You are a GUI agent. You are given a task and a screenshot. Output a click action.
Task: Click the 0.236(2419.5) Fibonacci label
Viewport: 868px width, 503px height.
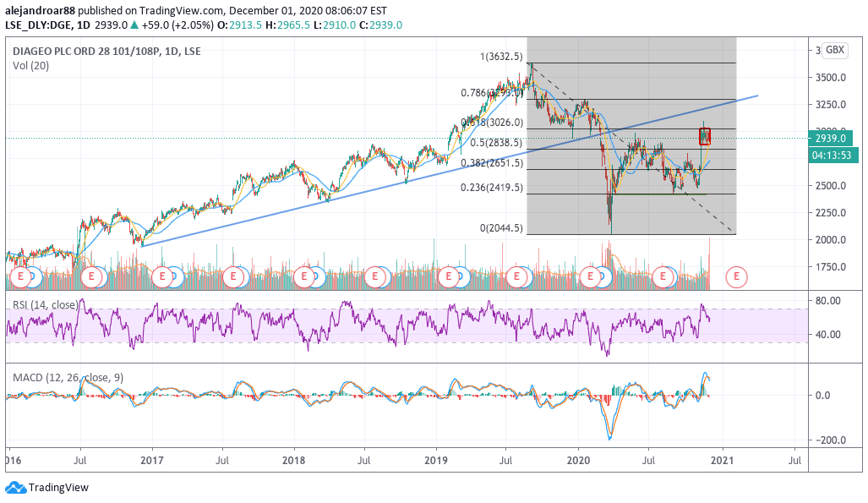coord(492,188)
